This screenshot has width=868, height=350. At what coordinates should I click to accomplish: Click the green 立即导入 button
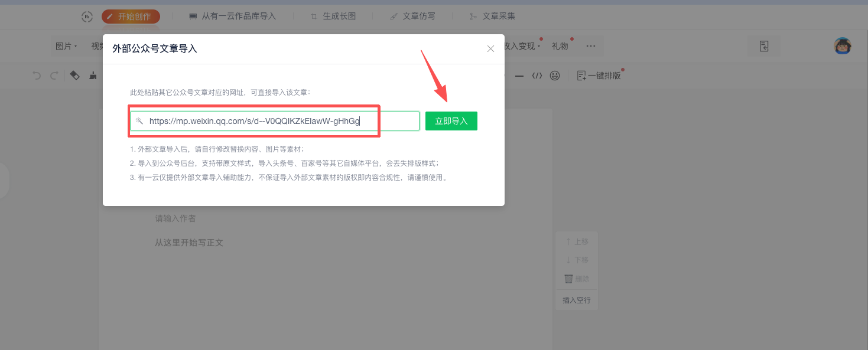(x=451, y=121)
